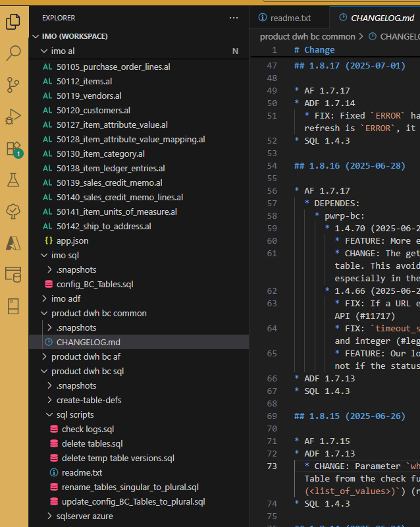Open the Run and Debug view

click(x=13, y=117)
